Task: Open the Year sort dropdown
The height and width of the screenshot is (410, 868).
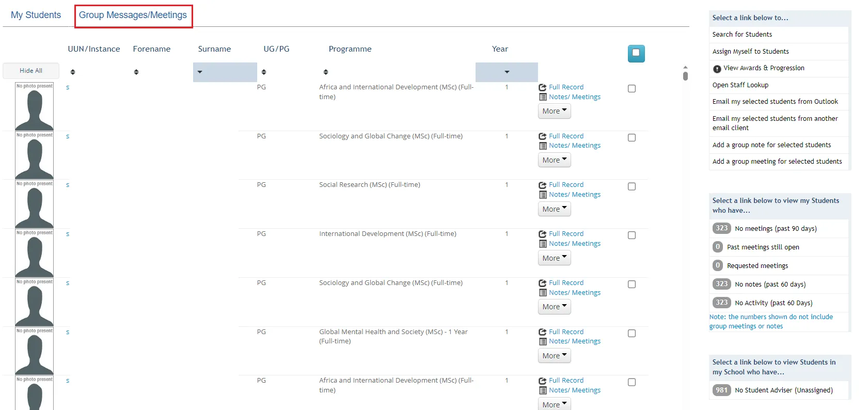Action: (507, 72)
